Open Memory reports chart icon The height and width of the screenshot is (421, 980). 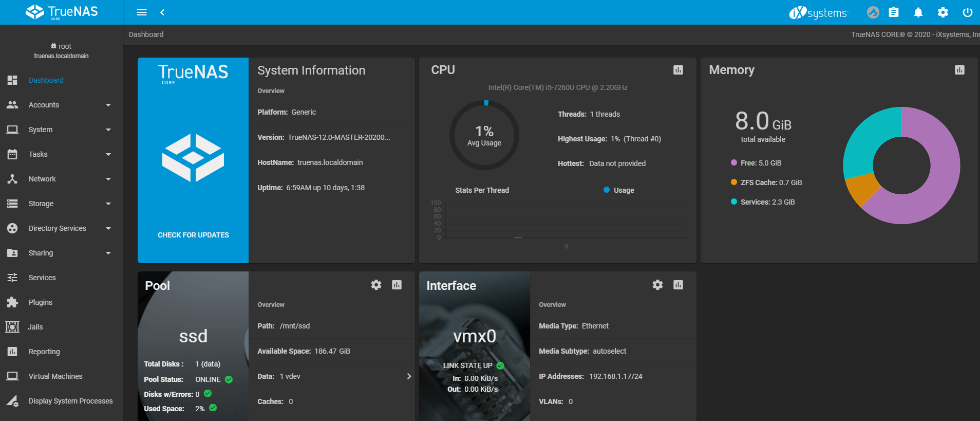pyautogui.click(x=959, y=70)
